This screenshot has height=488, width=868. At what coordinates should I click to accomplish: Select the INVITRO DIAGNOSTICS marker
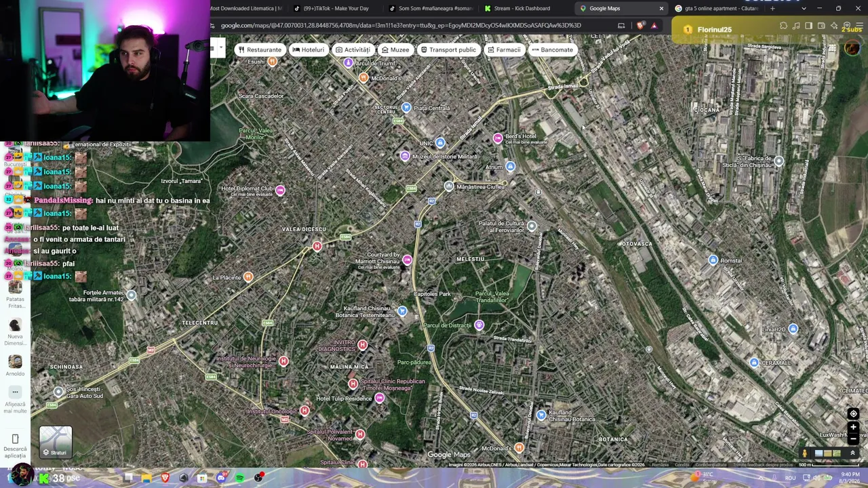pos(362,346)
